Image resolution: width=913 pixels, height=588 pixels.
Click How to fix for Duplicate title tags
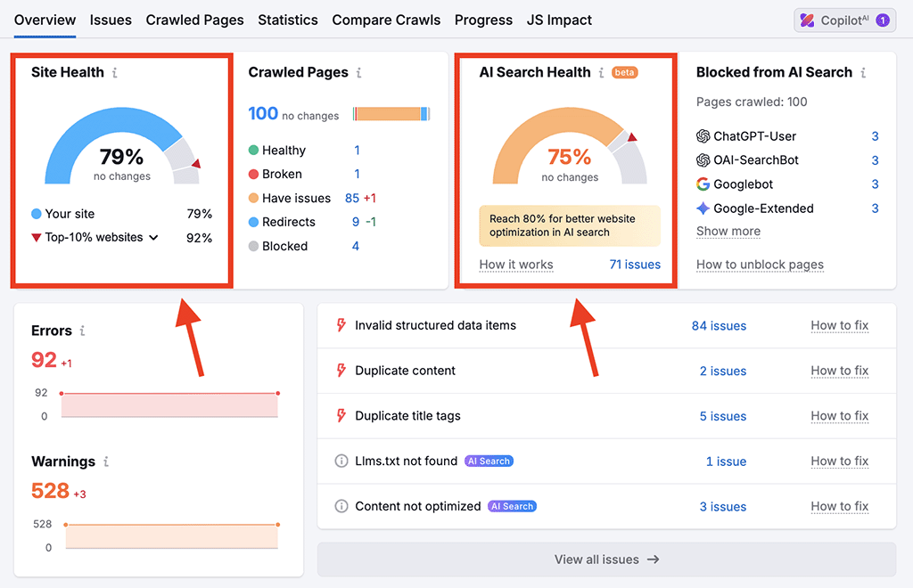coord(839,416)
